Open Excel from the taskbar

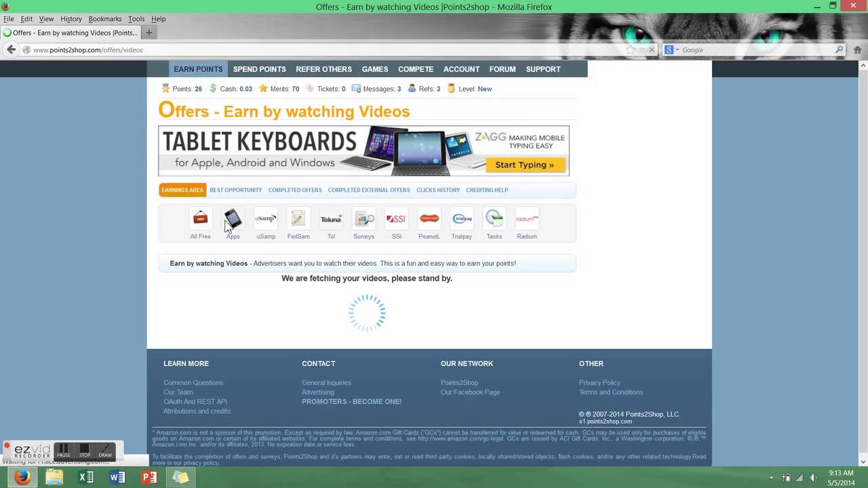click(86, 477)
